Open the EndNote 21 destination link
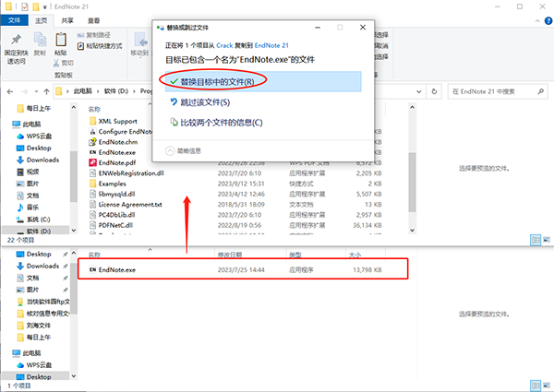 click(x=271, y=45)
